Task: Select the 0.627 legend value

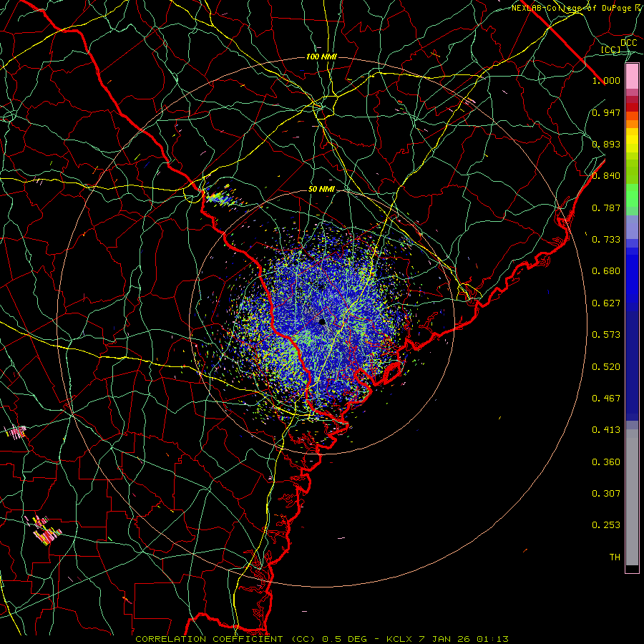Action: [x=606, y=303]
